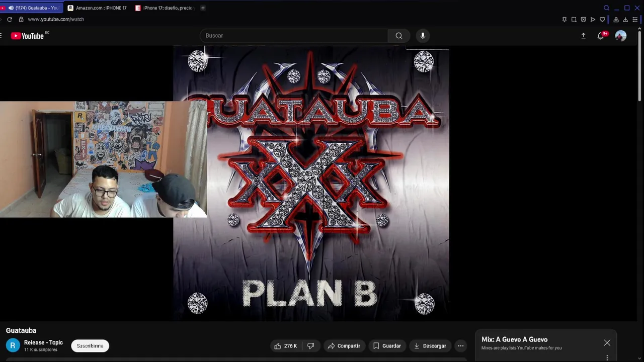
Task: Click the Descargar download button
Action: tap(430, 346)
